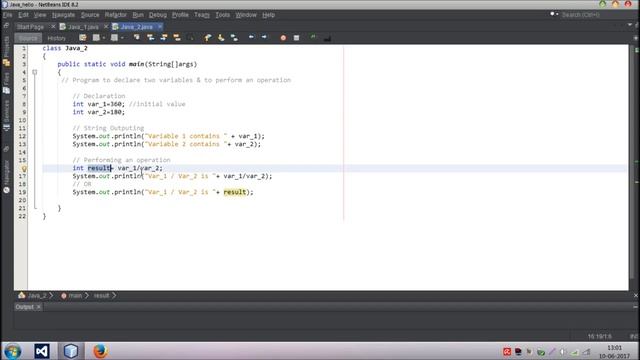Open the Source menu
This screenshot has width=640, height=360.
tap(90, 15)
